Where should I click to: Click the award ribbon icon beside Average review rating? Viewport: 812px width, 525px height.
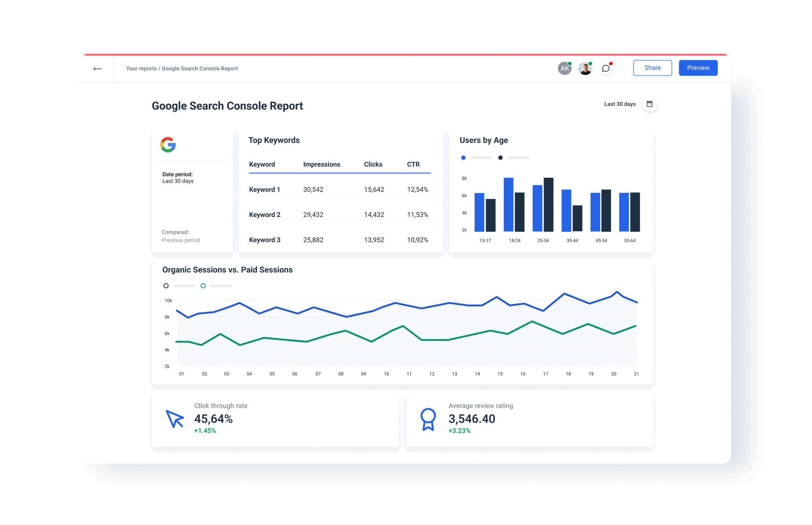pyautogui.click(x=428, y=420)
